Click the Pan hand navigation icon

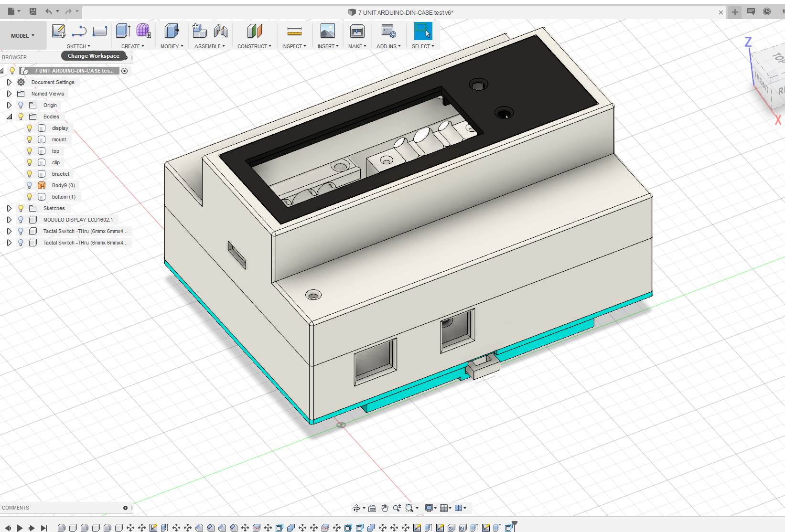click(x=385, y=508)
